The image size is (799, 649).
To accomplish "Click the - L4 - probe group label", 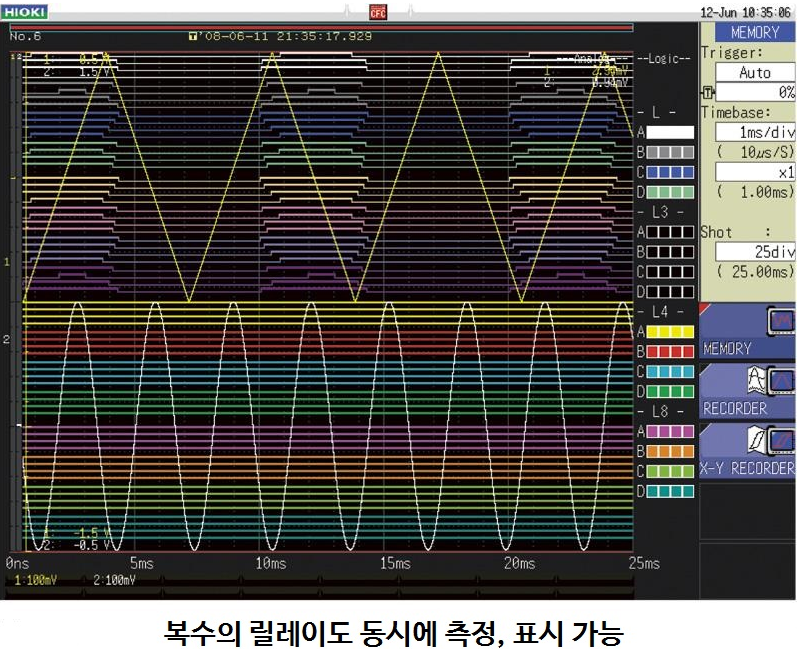I will coord(660,312).
